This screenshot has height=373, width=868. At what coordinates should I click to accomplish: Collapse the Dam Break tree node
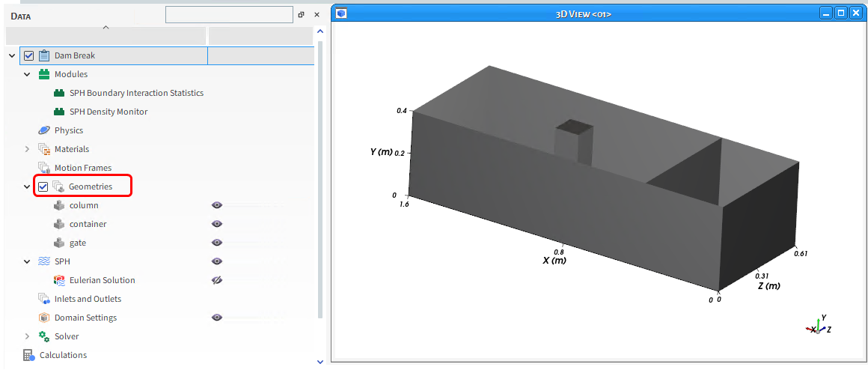click(12, 55)
